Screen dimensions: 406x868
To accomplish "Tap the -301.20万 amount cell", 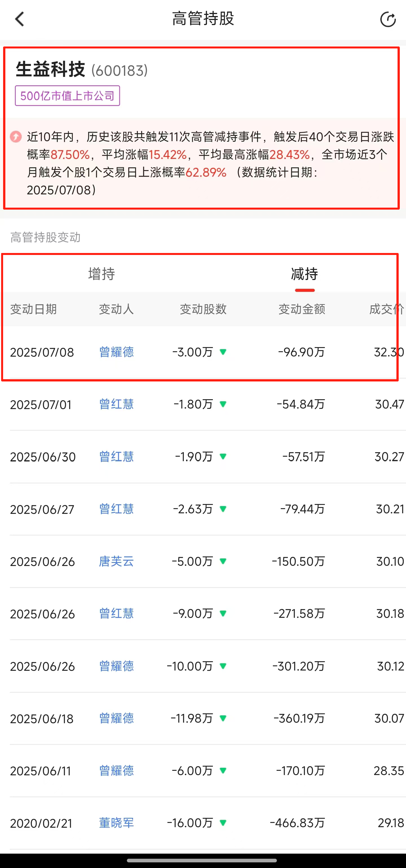I will tap(299, 666).
